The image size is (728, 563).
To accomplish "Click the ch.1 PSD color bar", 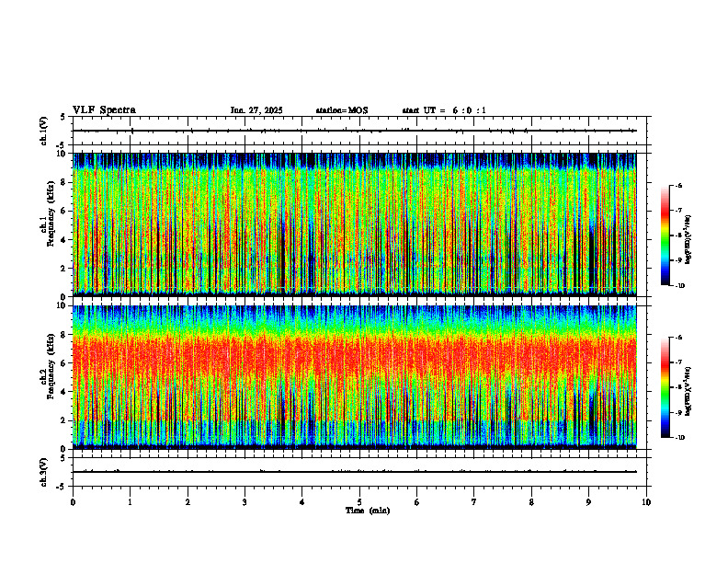I will click(665, 236).
